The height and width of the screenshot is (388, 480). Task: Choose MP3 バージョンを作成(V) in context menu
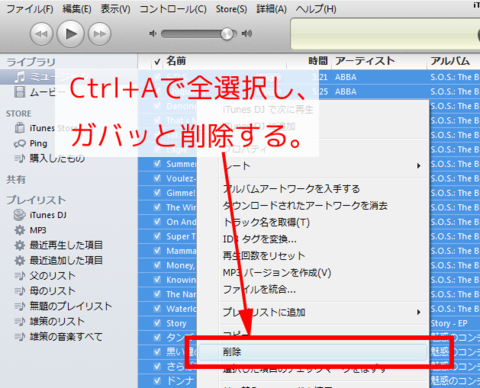pos(277,273)
